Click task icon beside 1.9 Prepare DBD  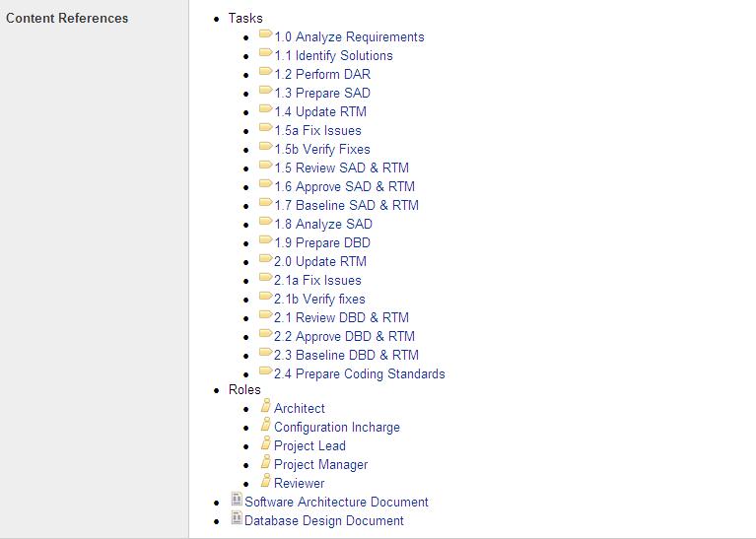266,240
